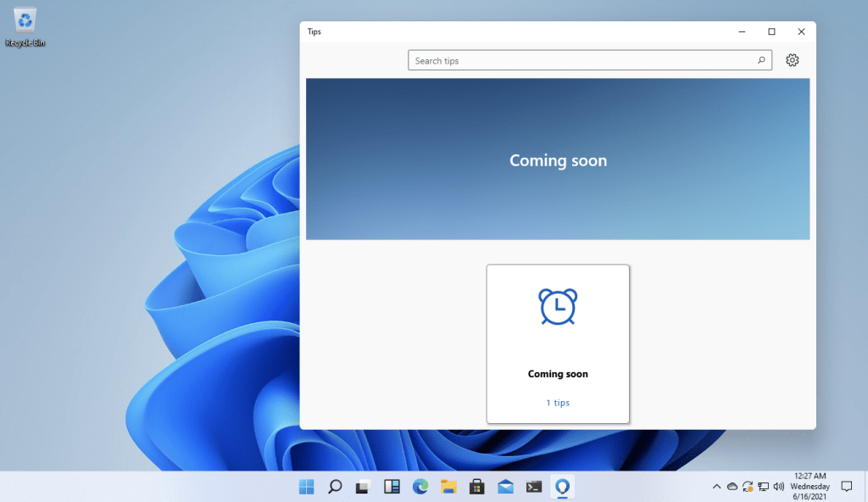The image size is (868, 502).
Task: Open Widgets from the taskbar
Action: pos(392,486)
